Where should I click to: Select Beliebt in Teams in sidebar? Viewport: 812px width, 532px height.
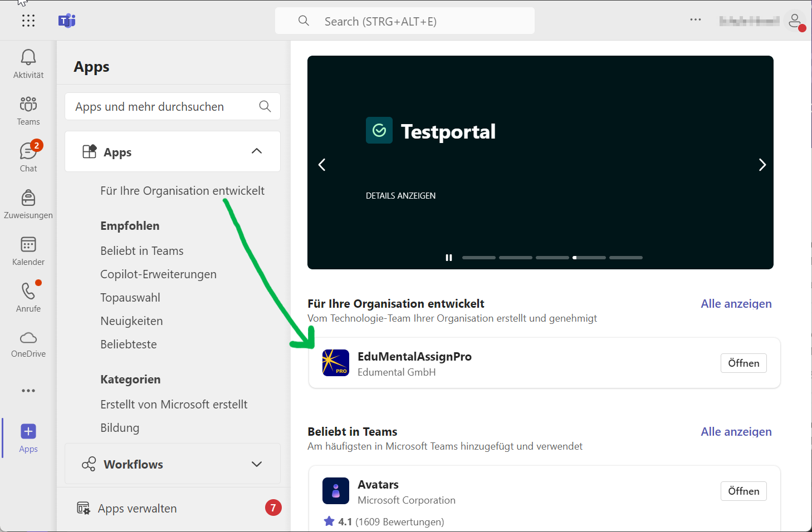(142, 251)
